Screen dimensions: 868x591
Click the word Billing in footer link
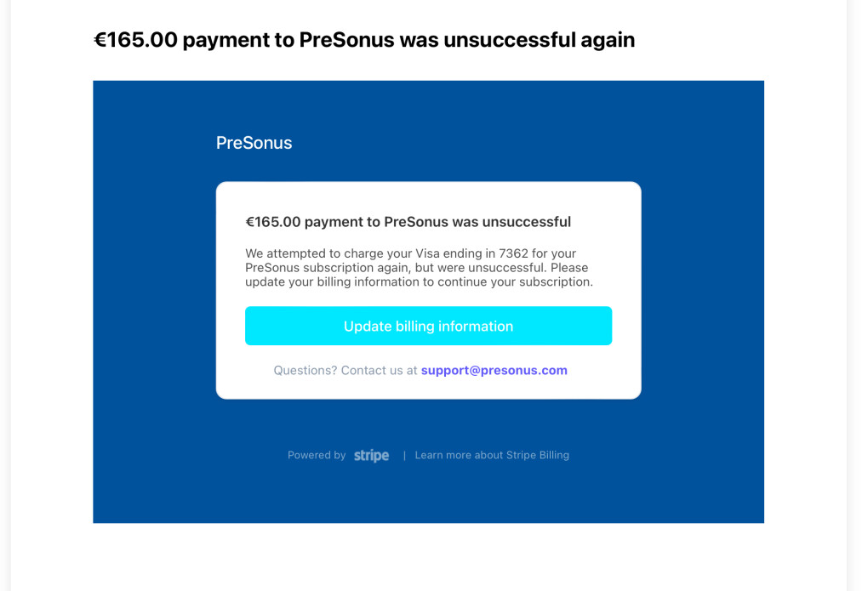point(554,455)
